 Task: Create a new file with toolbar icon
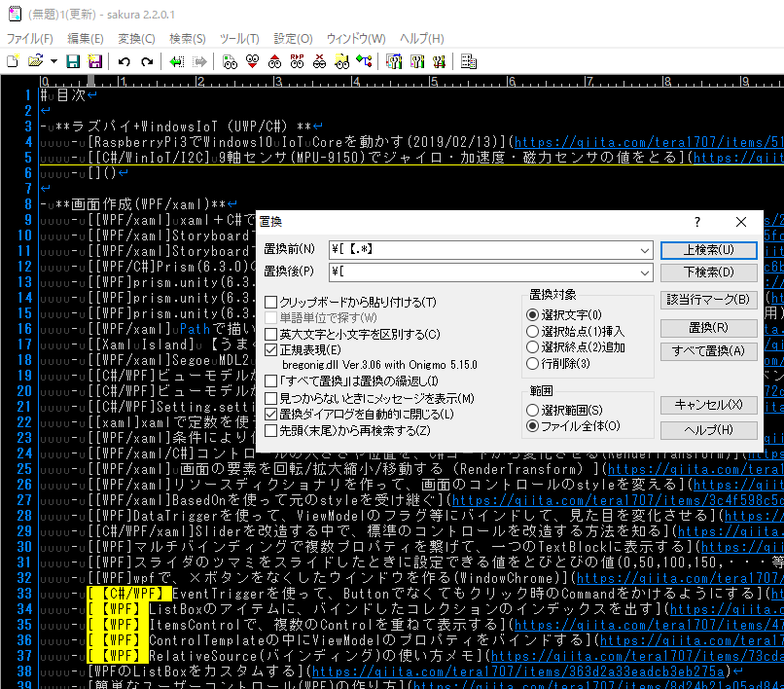click(x=13, y=61)
